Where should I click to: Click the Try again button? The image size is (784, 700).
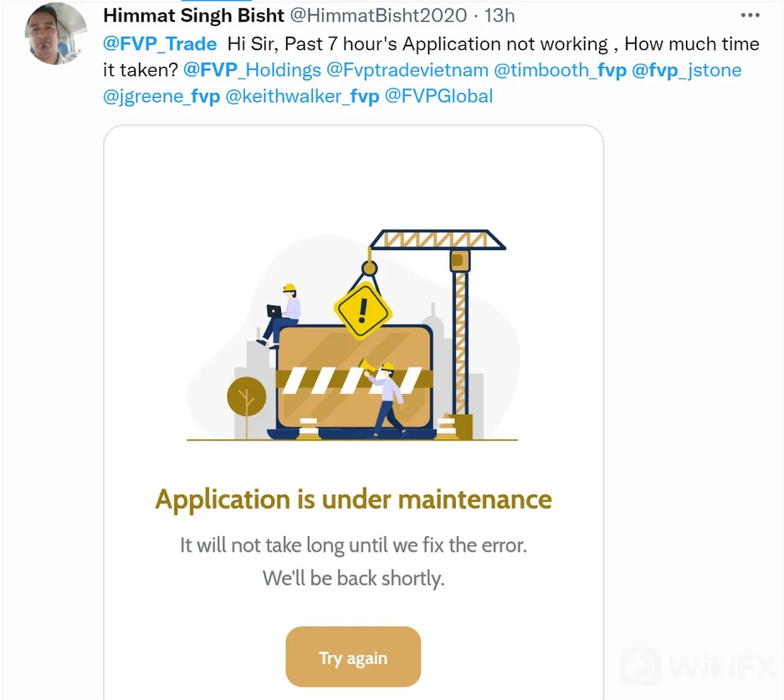pos(353,657)
